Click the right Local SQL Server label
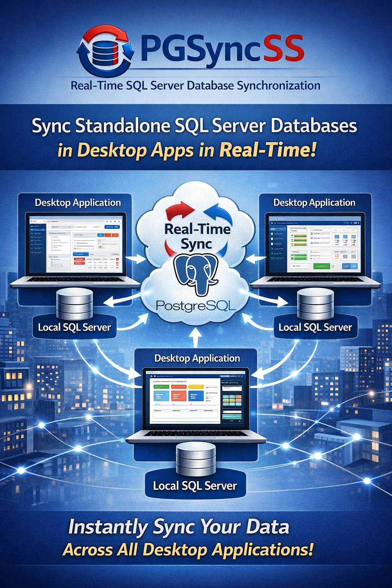Image resolution: width=392 pixels, height=588 pixels. 315,327
